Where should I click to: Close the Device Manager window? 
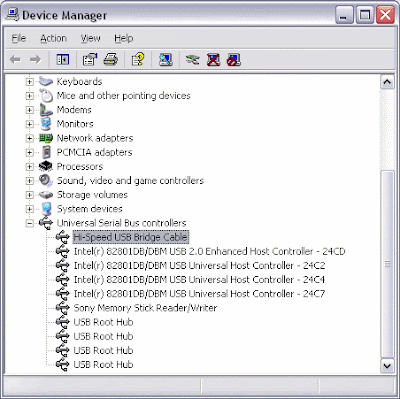point(385,15)
